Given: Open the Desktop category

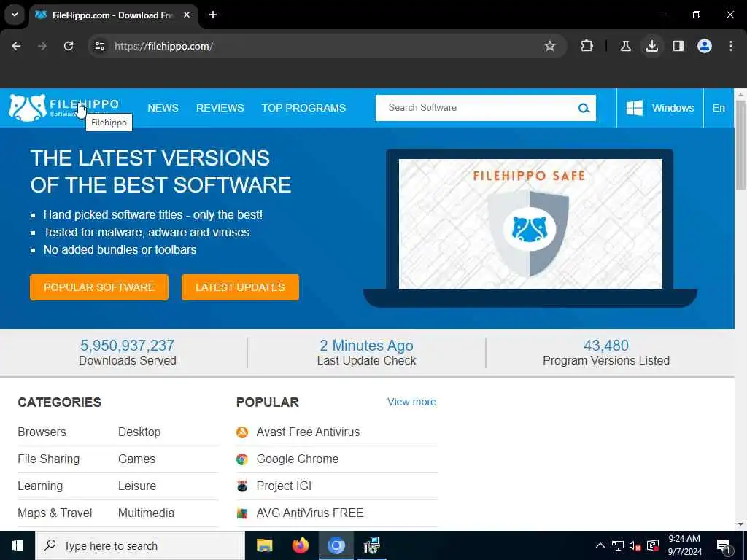Looking at the screenshot, I should (x=139, y=432).
